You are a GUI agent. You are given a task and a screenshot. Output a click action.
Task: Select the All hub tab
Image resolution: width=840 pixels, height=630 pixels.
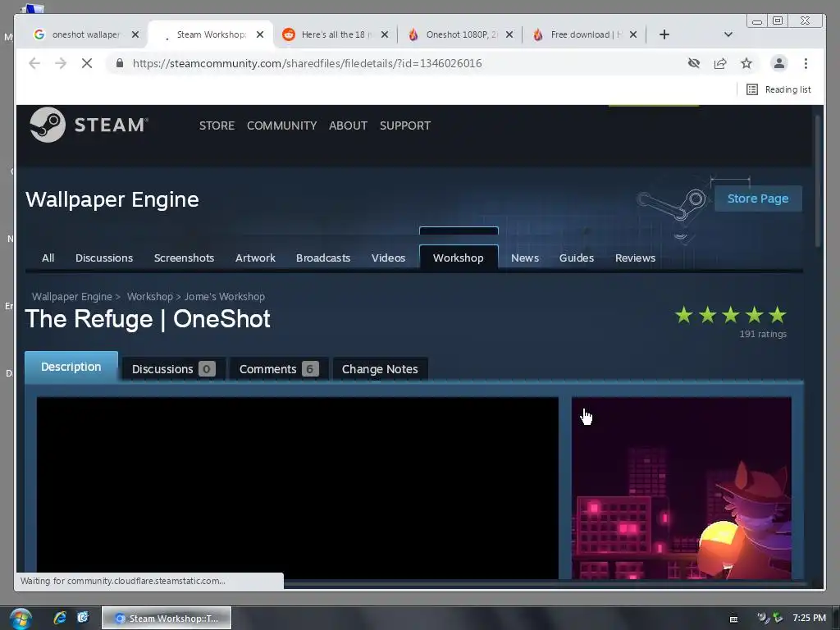48,258
